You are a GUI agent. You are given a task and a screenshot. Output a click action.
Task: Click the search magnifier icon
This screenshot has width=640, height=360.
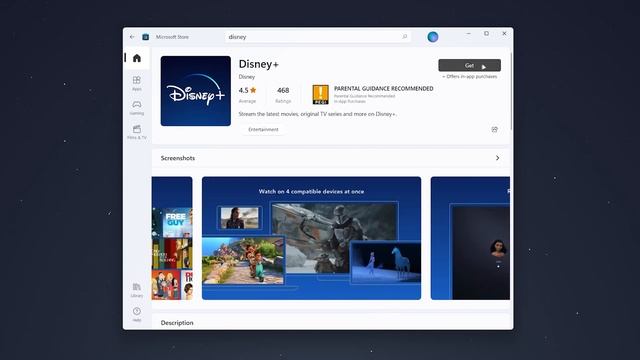pyautogui.click(x=404, y=37)
